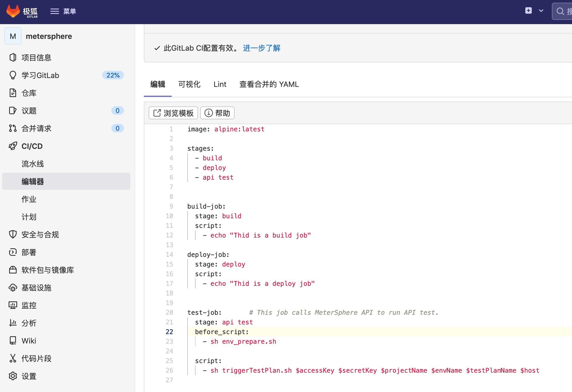572x392 pixels.
Task: Click the 浏览模板 button
Action: coord(173,113)
